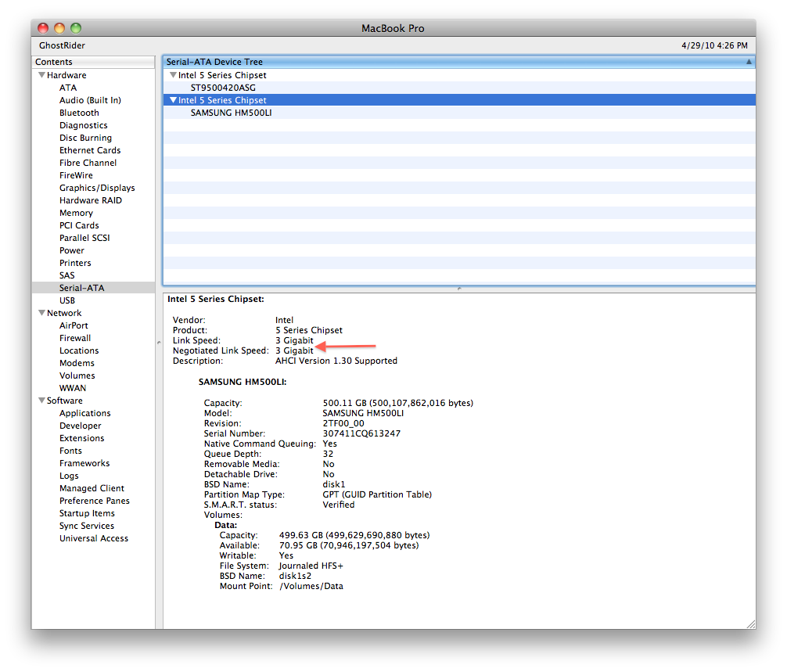Collapse the Software section triangle

click(41, 400)
